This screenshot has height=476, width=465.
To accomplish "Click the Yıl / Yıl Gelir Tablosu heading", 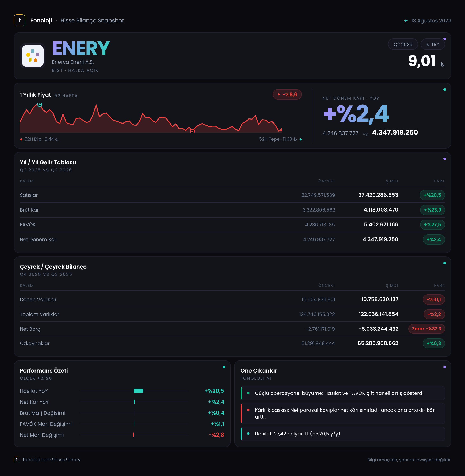I will tap(48, 162).
